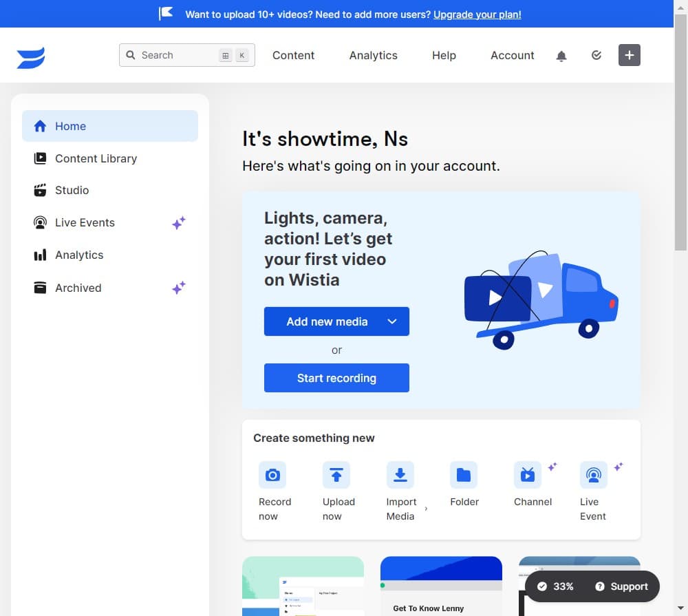This screenshot has width=688, height=616.
Task: Click the Upgrade your plan link
Action: 477,14
